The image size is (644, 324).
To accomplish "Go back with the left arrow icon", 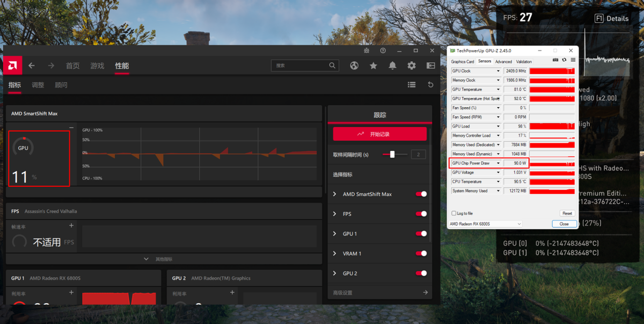I will pyautogui.click(x=32, y=65).
